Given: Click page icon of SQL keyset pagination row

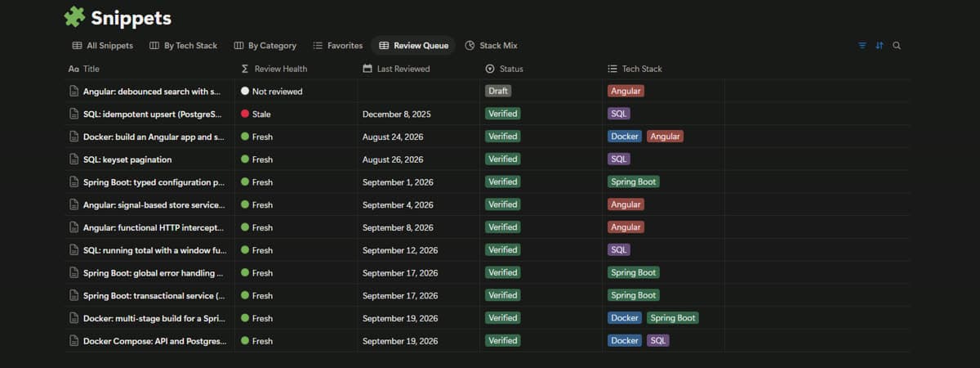Looking at the screenshot, I should click(74, 159).
